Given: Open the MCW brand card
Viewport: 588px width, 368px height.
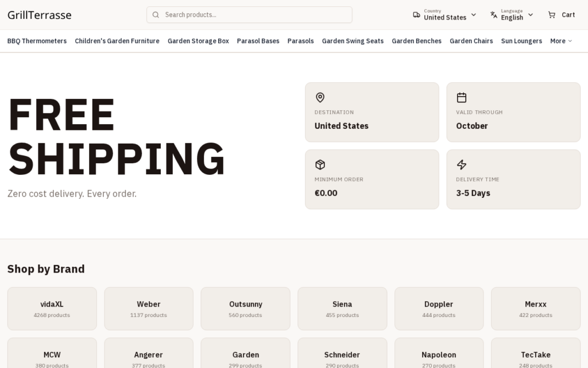Looking at the screenshot, I should coord(52,353).
